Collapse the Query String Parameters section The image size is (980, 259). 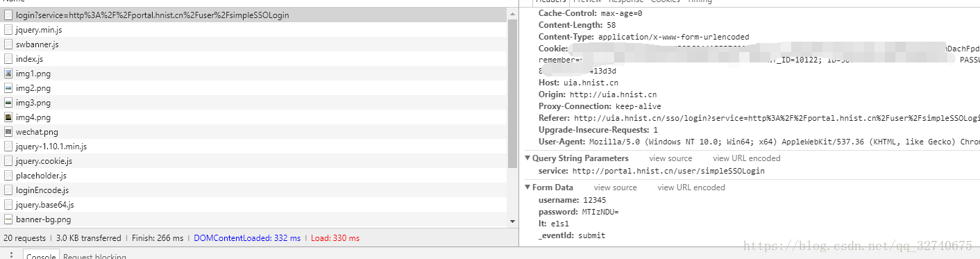click(527, 158)
